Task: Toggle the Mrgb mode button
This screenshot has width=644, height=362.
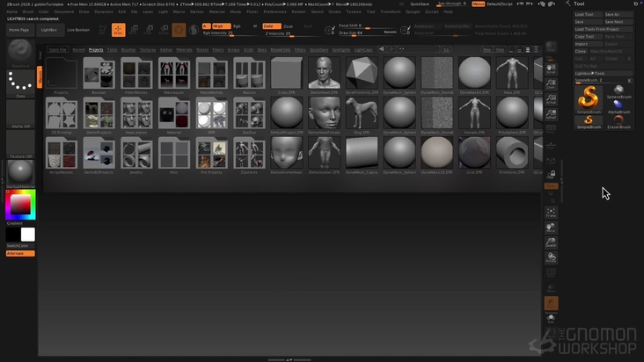Action: [221, 26]
